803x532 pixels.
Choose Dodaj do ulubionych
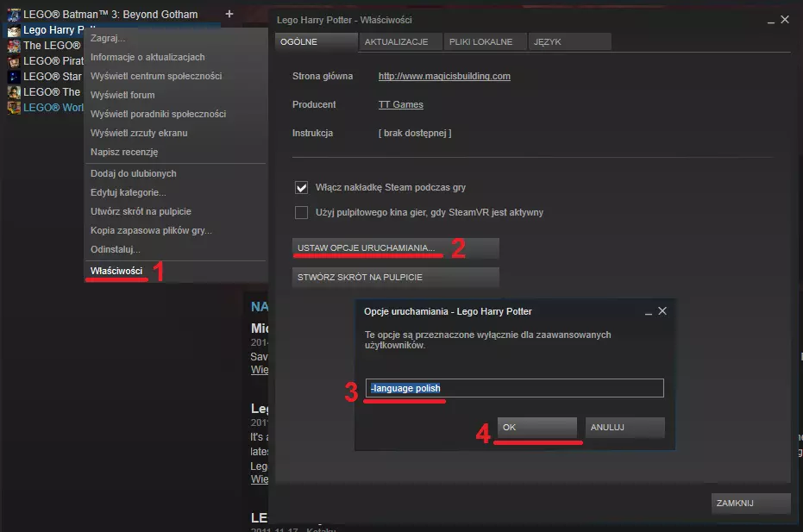(x=176, y=173)
